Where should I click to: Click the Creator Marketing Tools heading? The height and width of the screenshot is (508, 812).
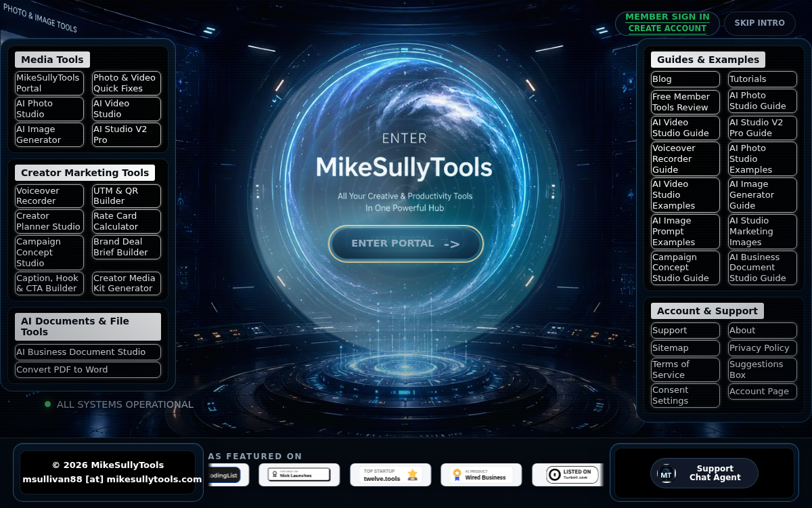click(x=85, y=173)
